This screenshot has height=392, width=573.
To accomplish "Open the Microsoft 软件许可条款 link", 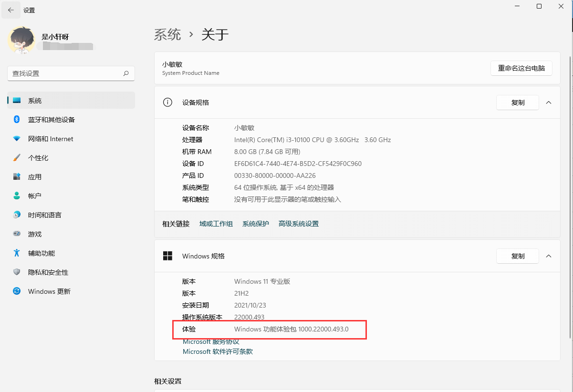I will click(217, 351).
